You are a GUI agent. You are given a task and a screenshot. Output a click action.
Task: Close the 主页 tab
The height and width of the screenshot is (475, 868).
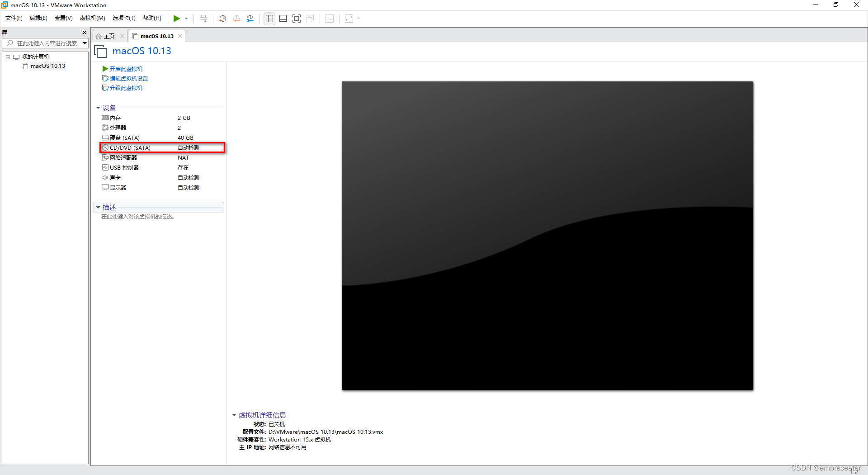[122, 36]
